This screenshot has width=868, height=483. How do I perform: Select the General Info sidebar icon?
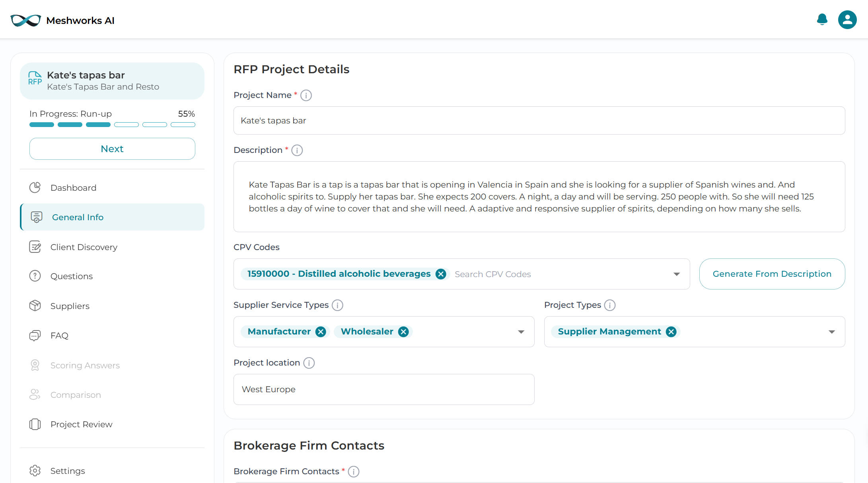pyautogui.click(x=36, y=217)
